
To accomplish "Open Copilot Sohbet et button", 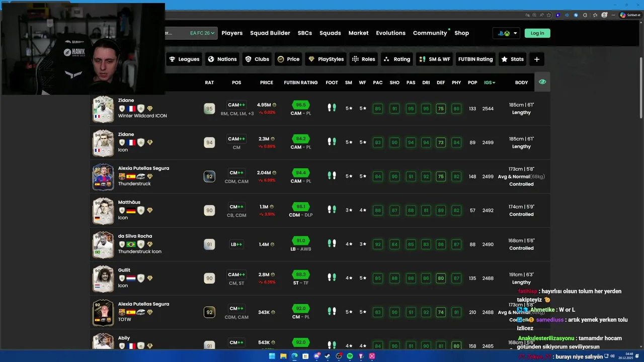I will point(630,15).
